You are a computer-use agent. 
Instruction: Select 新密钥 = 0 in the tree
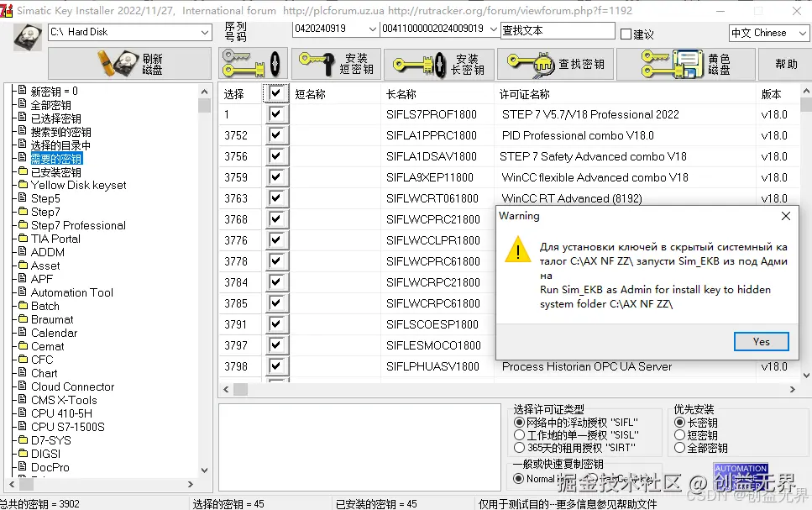point(54,92)
